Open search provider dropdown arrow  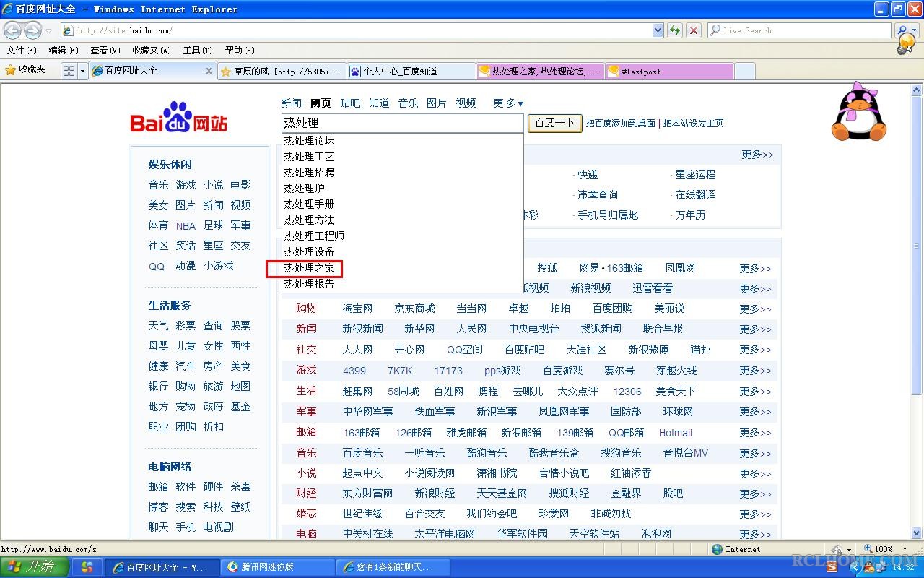click(x=915, y=30)
